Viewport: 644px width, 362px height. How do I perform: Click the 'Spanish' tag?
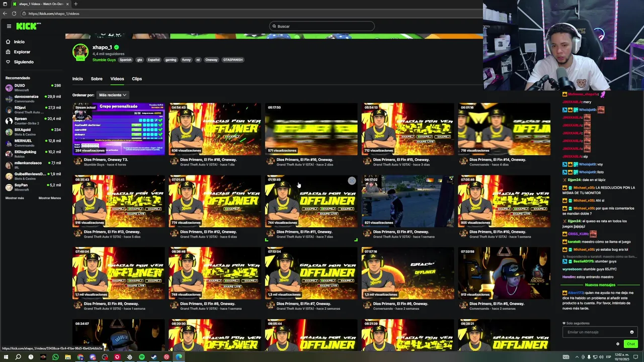[125, 60]
